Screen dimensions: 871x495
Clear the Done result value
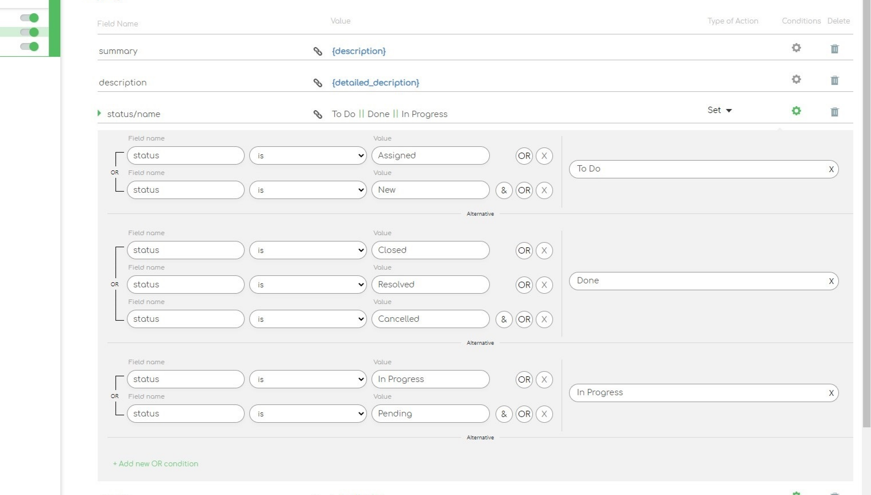[831, 282]
